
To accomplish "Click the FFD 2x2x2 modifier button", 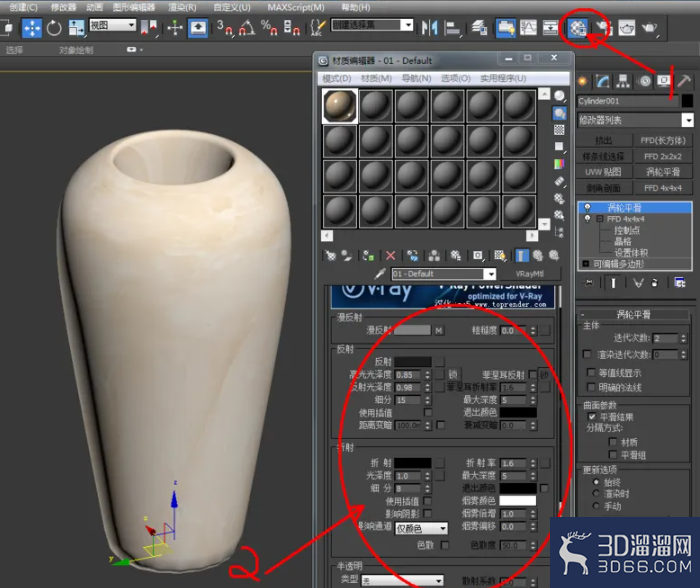I will (x=662, y=156).
